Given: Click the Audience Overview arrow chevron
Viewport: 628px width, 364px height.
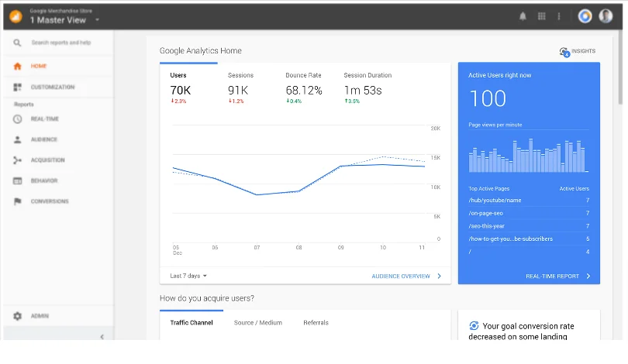Looking at the screenshot, I should pyautogui.click(x=440, y=276).
